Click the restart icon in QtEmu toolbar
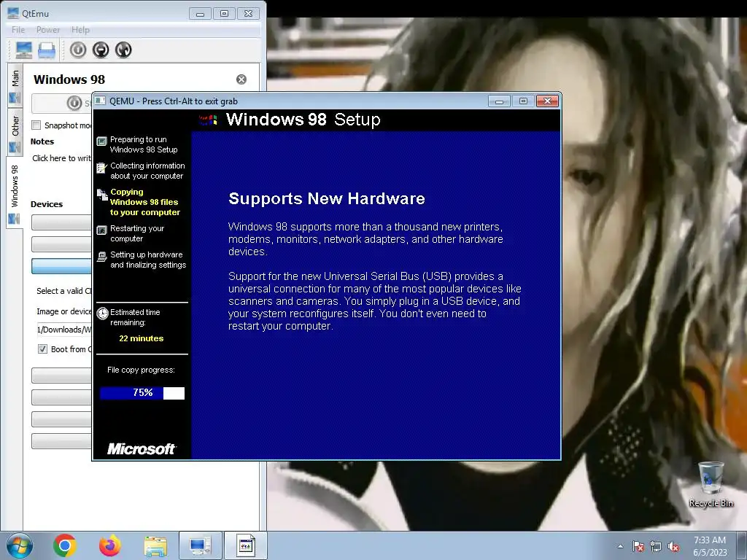747x560 pixels. [123, 50]
